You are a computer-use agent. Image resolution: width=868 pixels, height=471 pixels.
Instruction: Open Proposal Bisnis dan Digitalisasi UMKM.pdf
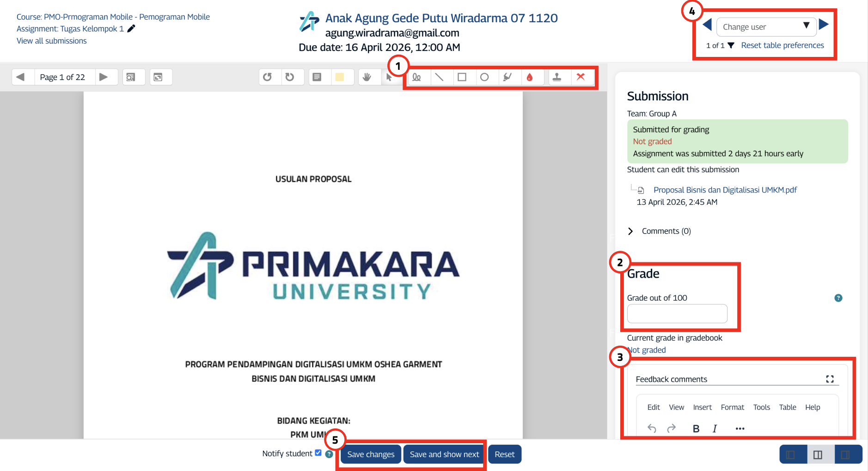tap(725, 190)
